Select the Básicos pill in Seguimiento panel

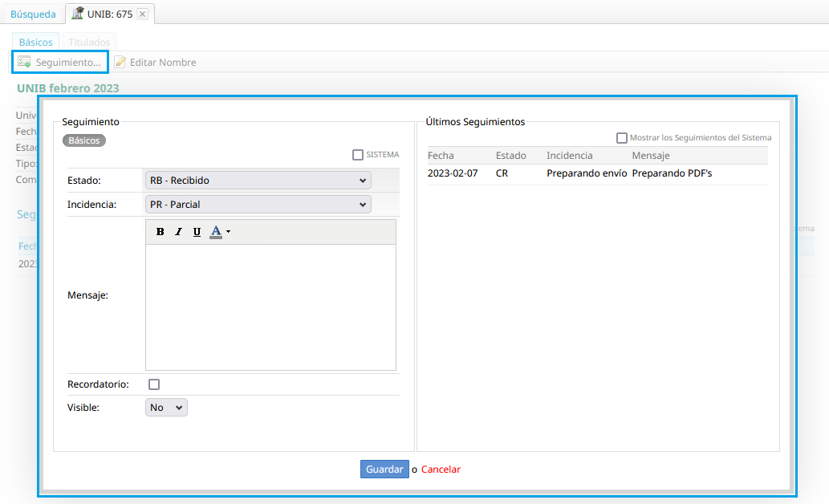click(84, 140)
